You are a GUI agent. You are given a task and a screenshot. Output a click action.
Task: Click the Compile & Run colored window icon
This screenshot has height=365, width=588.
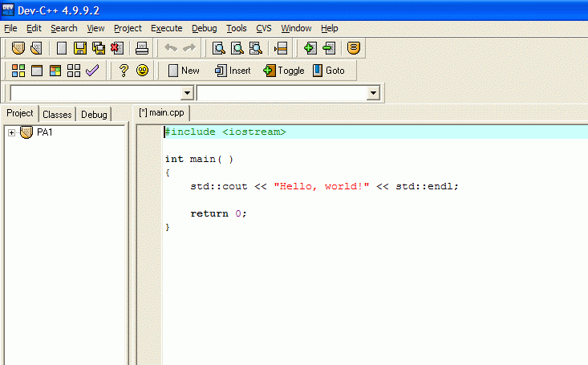tap(55, 70)
